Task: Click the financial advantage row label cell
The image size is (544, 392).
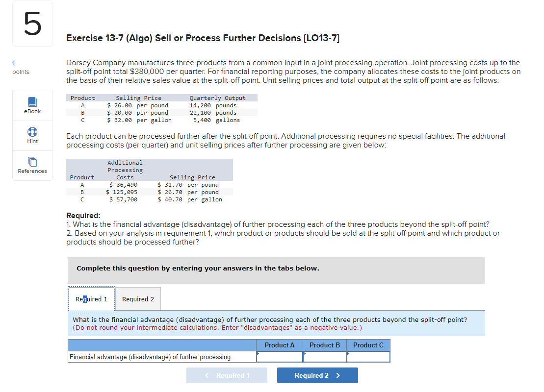Action: (x=162, y=357)
